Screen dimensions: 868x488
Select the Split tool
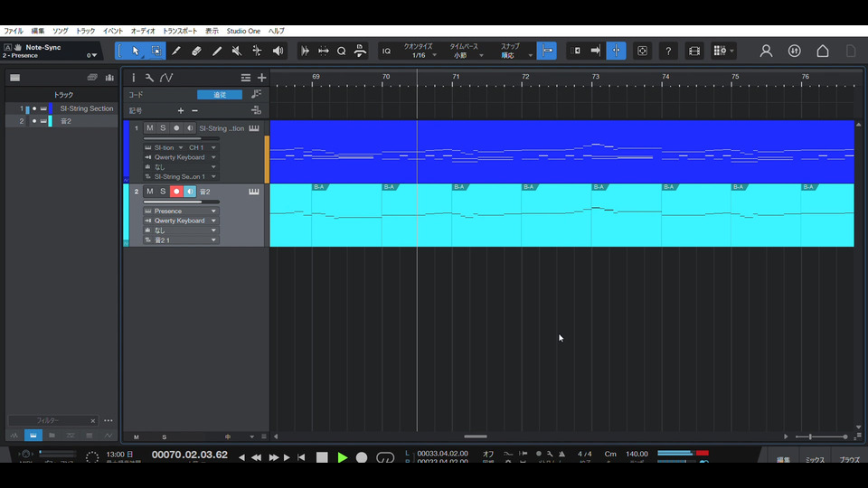tap(176, 52)
